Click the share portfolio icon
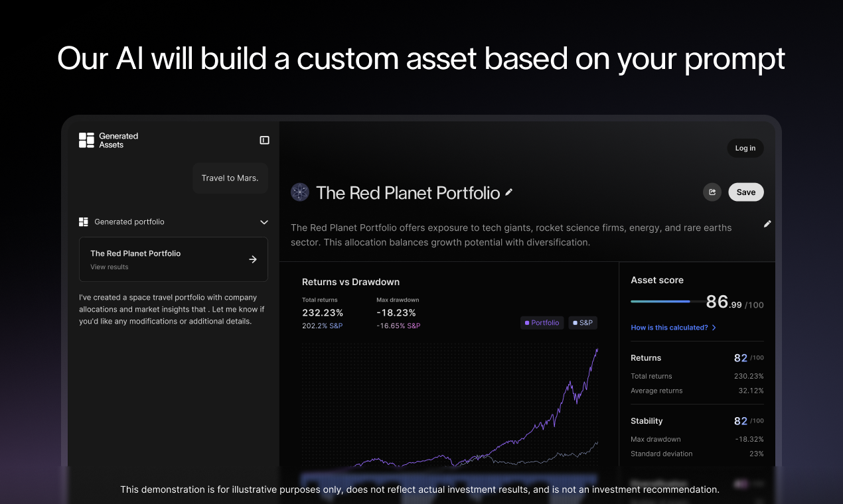The image size is (843, 504). tap(712, 192)
